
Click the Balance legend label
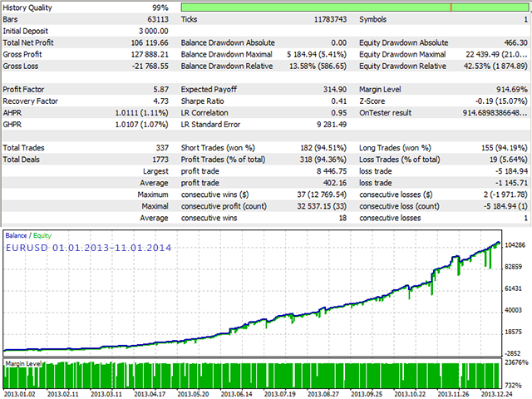point(16,235)
